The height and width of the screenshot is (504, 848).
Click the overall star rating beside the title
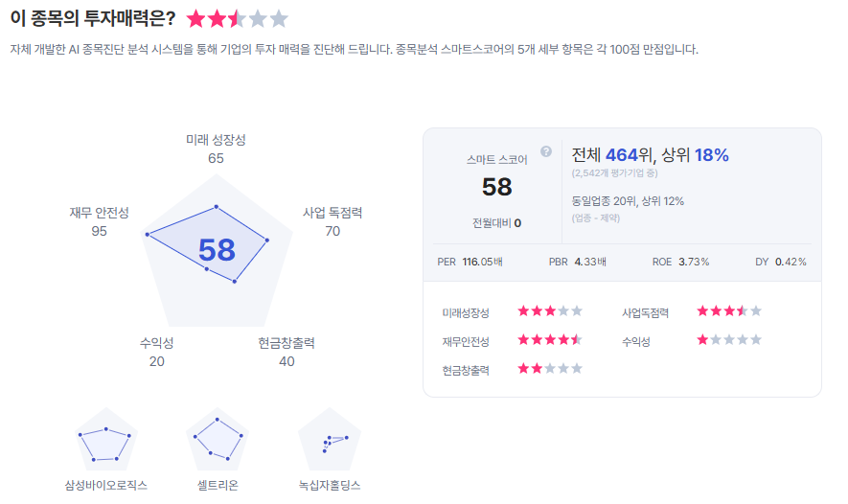(237, 19)
